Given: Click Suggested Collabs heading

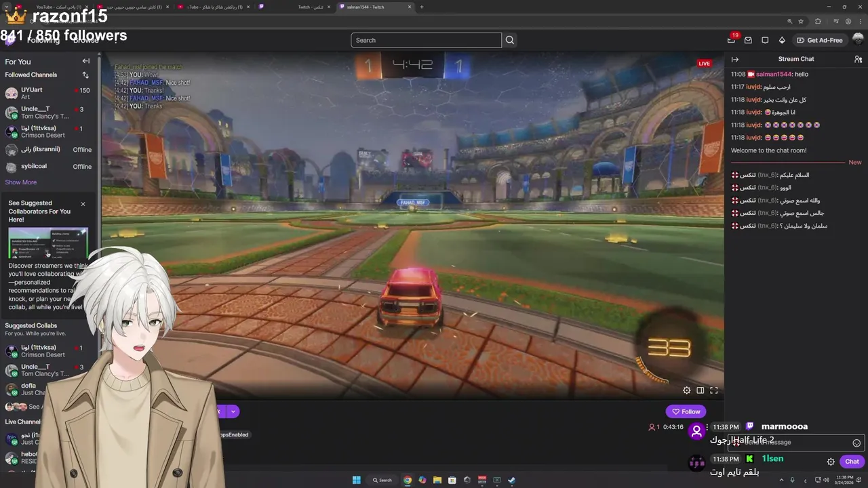Looking at the screenshot, I should click(31, 326).
